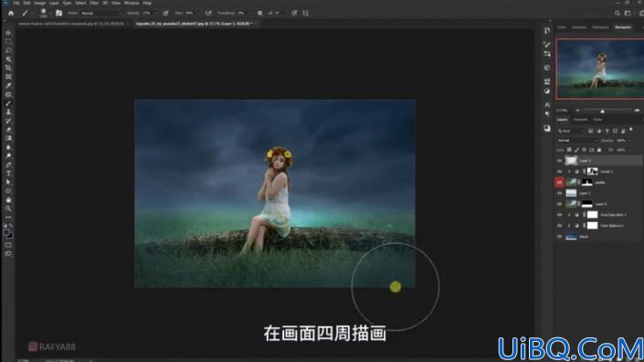Switch to the Channels tab
This screenshot has width=644, height=362.
[x=580, y=120]
